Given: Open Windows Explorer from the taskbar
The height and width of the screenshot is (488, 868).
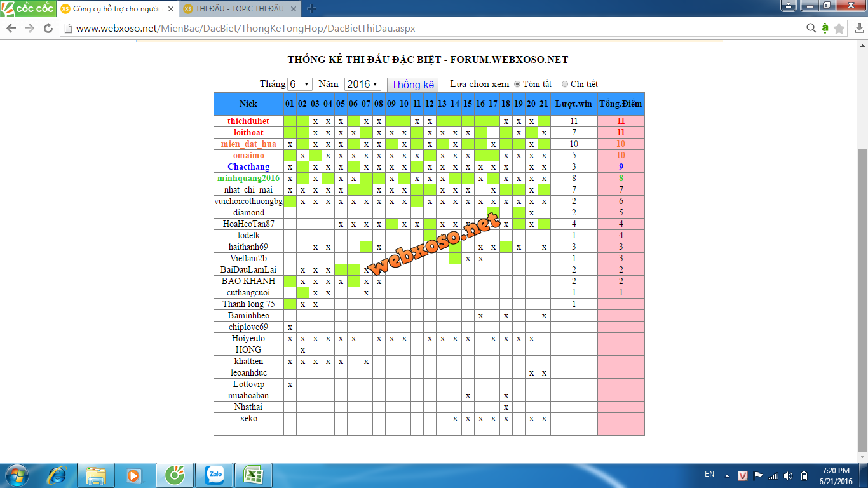Looking at the screenshot, I should (96, 475).
